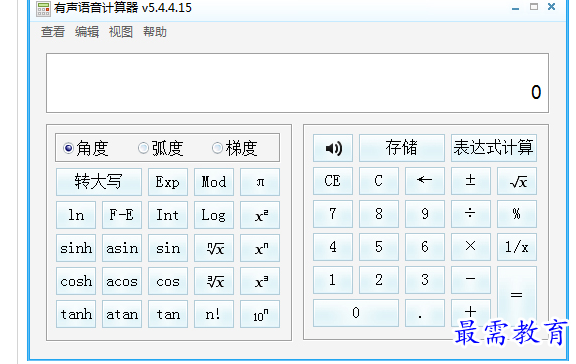The height and width of the screenshot is (364, 576).
Task: Click the plus + key
Action: coord(471,313)
